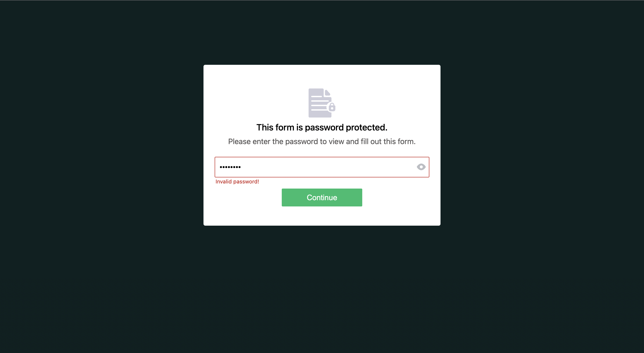The image size is (644, 353).
Task: Show the password with the eye icon
Action: pos(421,167)
